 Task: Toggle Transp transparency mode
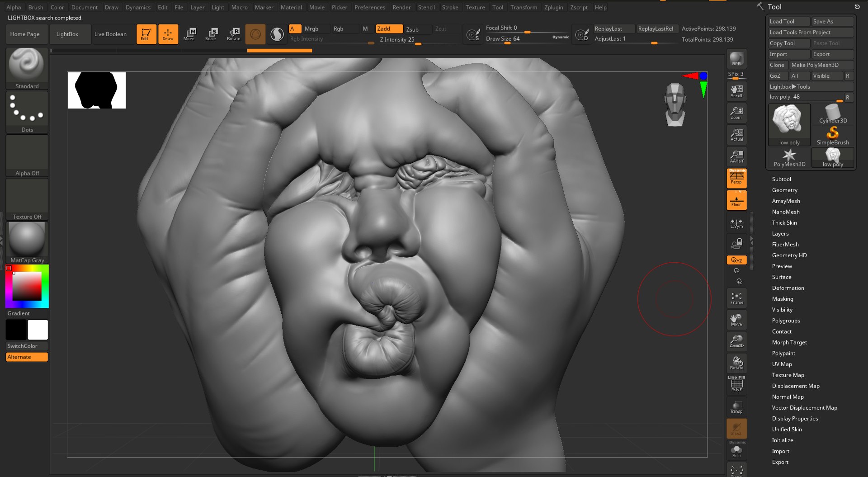click(x=736, y=406)
